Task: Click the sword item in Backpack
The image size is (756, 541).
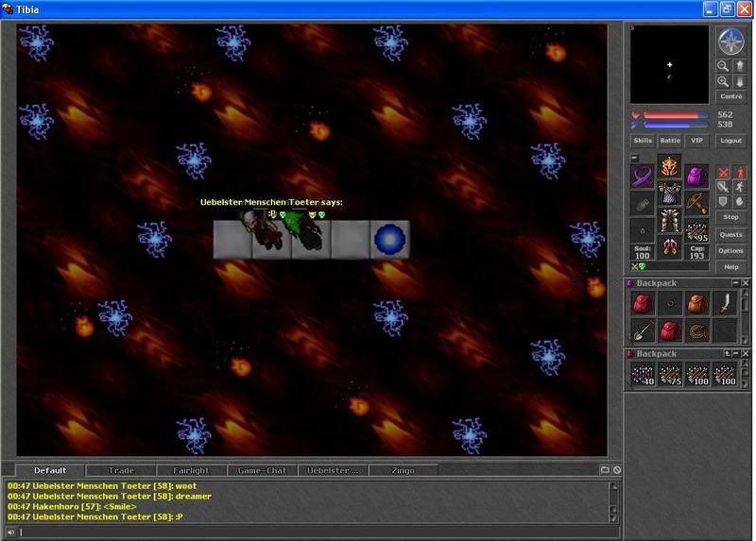Action: tap(724, 304)
